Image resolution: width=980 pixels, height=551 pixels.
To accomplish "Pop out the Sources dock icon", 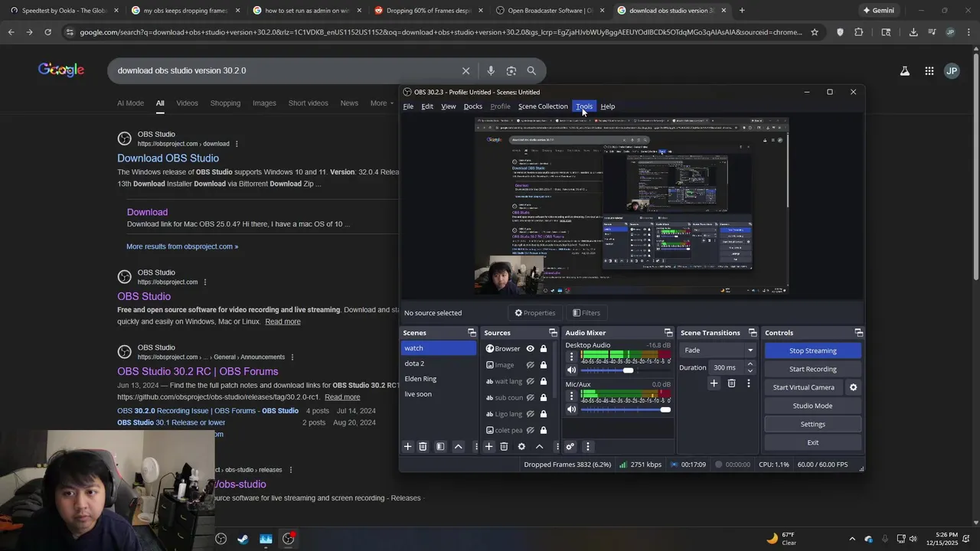I will 553,333.
